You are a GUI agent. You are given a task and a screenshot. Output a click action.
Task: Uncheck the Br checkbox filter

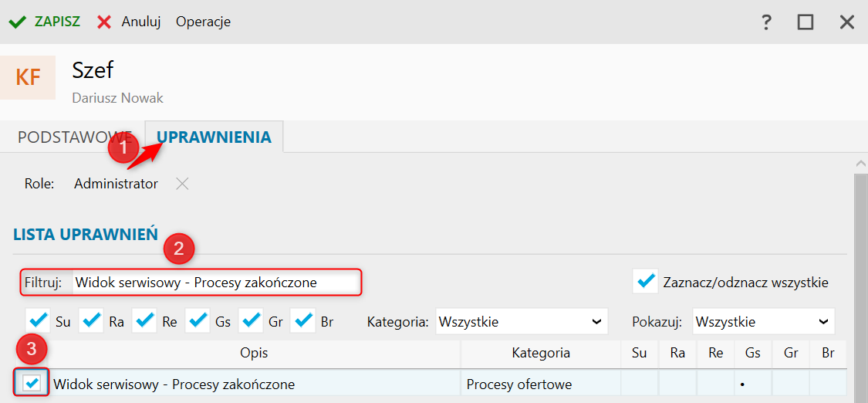[304, 320]
